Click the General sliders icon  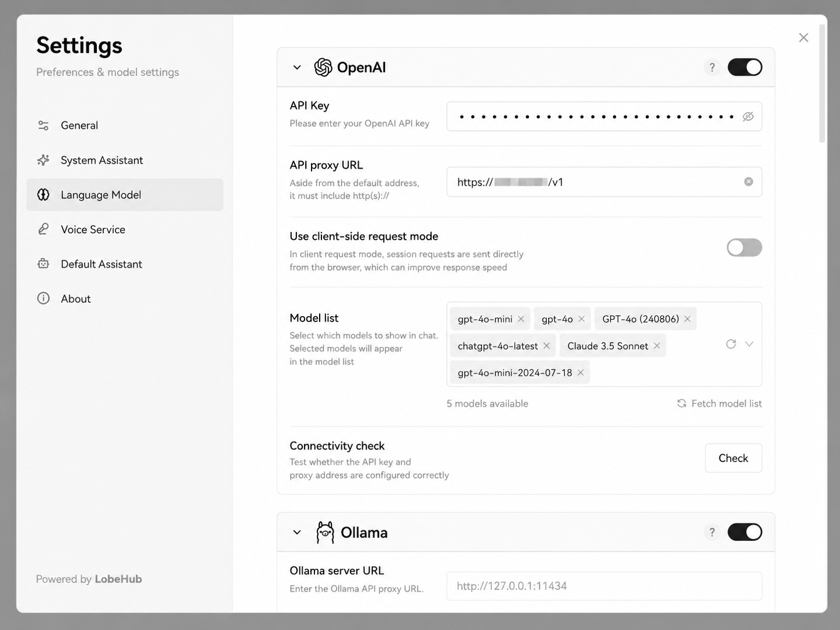pyautogui.click(x=44, y=125)
